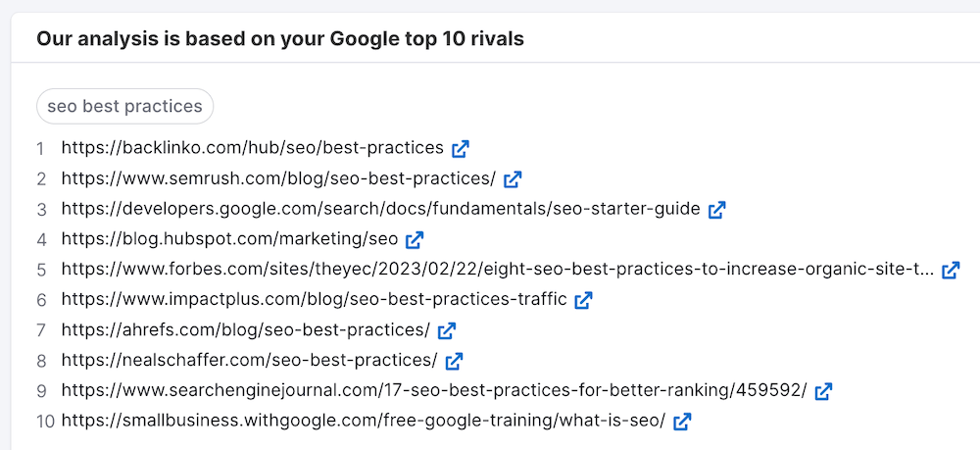The image size is (980, 450).
Task: Click the nealschaffer.com seo-best-practices link
Action: pos(249,360)
